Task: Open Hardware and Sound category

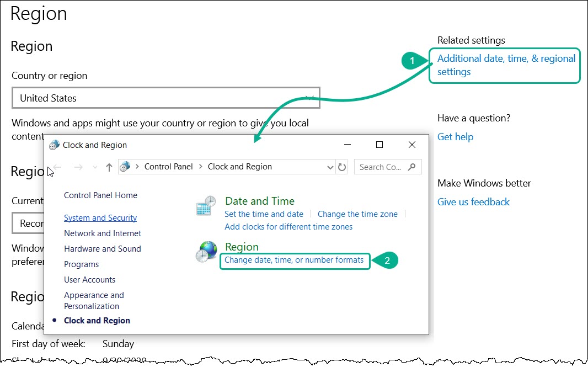Action: [x=103, y=249]
